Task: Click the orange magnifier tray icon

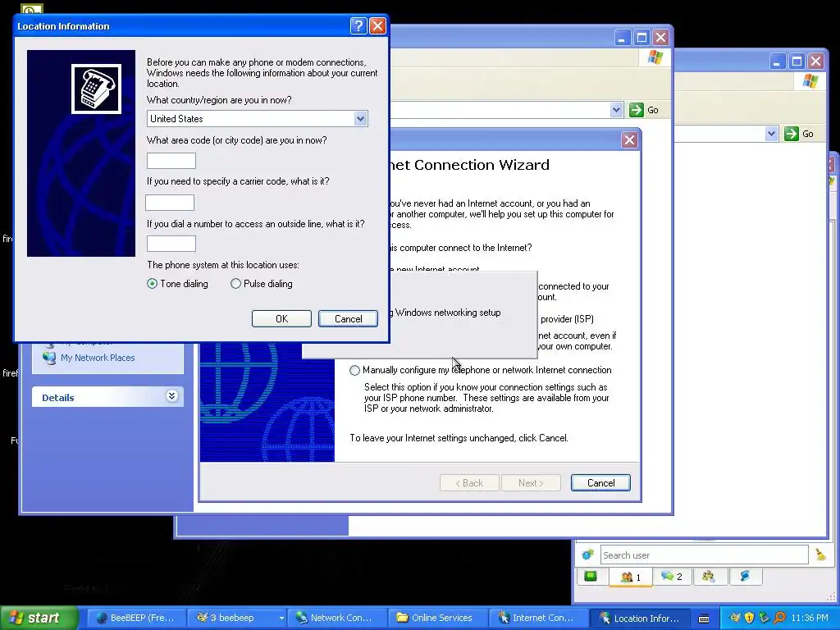Action: pyautogui.click(x=779, y=618)
